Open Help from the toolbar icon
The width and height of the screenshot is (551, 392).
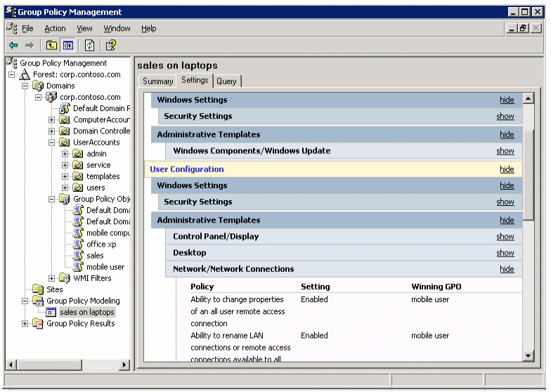110,46
